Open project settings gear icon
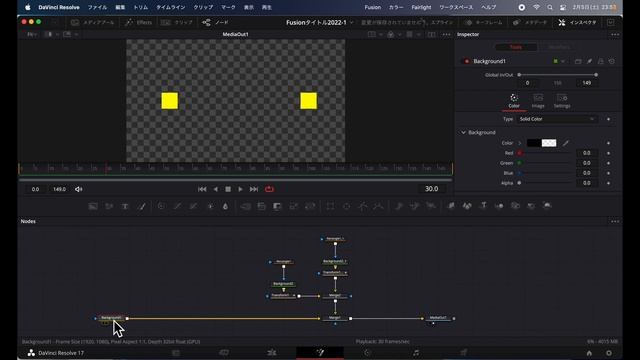 pos(609,353)
